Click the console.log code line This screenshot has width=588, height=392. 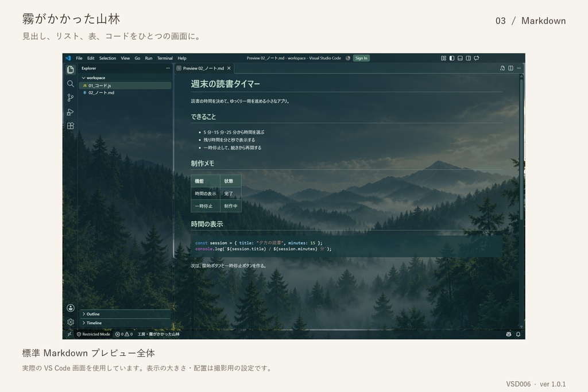[x=263, y=249]
